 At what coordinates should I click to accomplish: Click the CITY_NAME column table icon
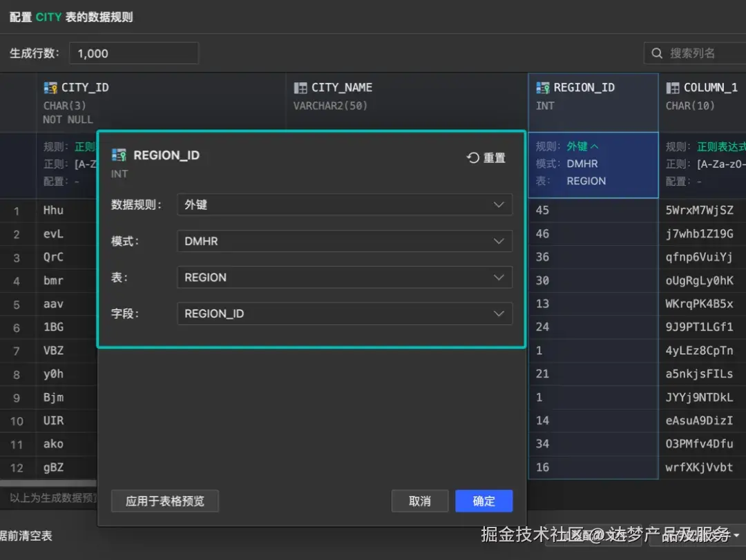(300, 88)
